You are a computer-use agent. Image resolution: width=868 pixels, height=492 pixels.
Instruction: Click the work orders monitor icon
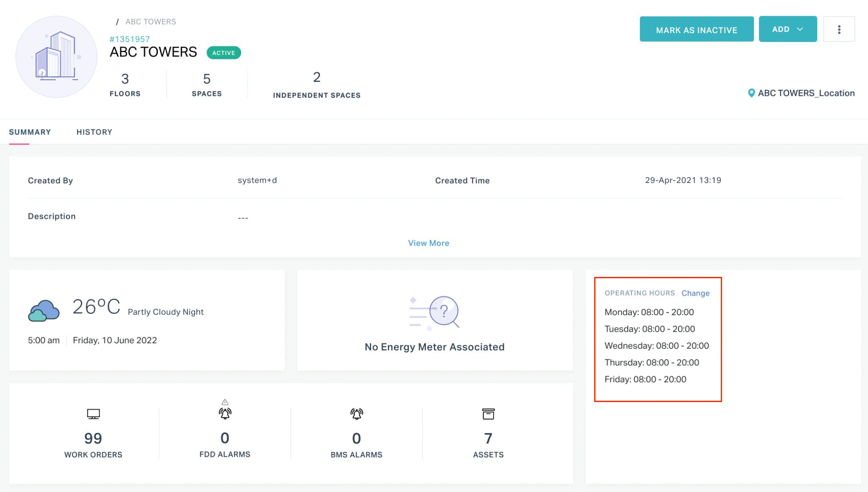(93, 414)
